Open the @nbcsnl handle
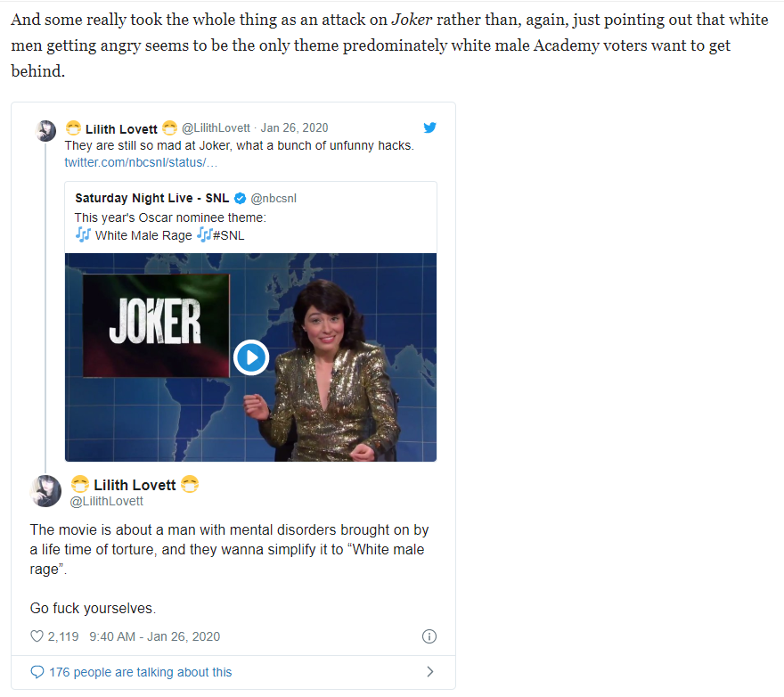The image size is (784, 697). 274,198
